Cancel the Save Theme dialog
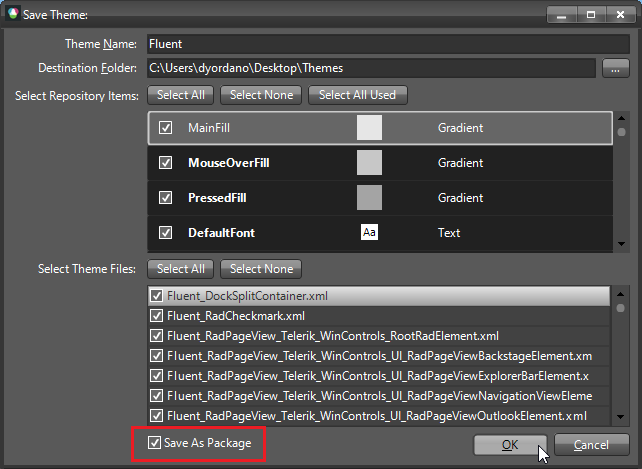This screenshot has width=642, height=469. coord(592,445)
